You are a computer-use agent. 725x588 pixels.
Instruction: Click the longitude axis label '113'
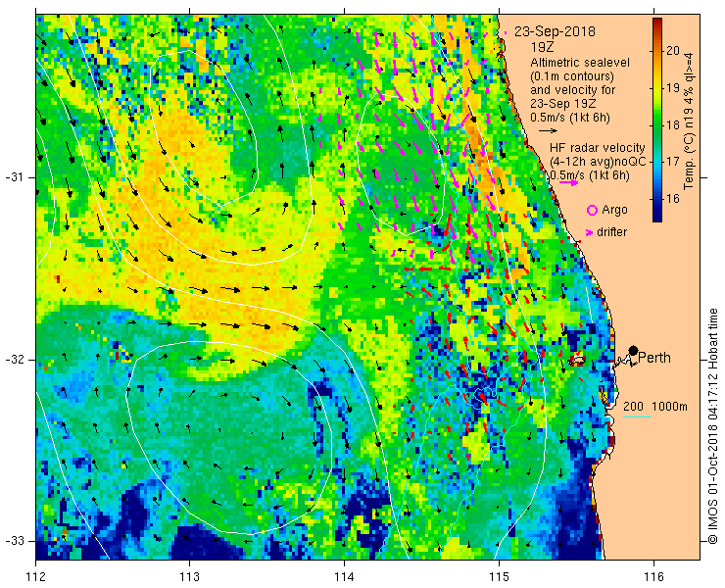189,577
